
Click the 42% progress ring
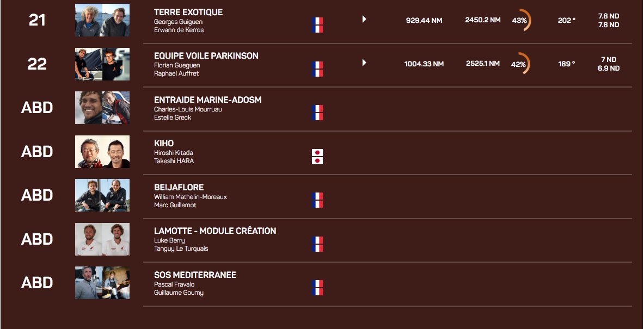point(519,64)
